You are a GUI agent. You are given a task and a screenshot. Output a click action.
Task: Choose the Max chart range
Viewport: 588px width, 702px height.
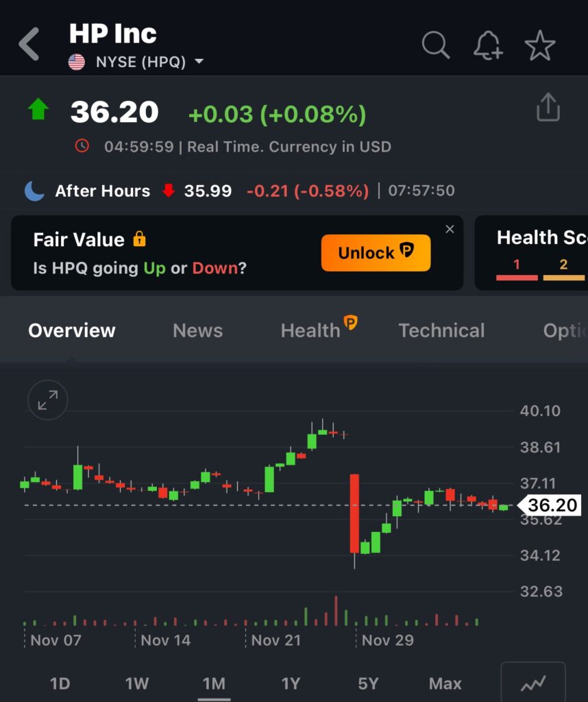pos(445,683)
